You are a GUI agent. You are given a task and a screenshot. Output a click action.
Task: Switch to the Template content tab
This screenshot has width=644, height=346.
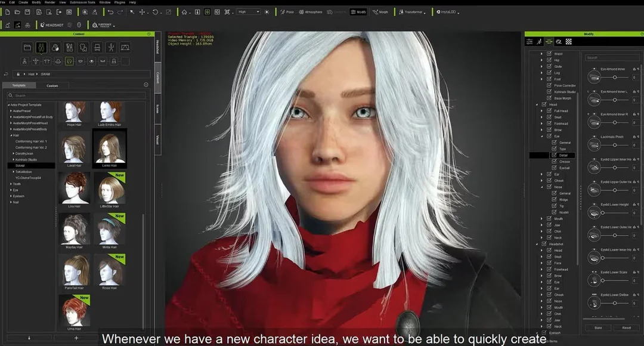[x=19, y=85]
